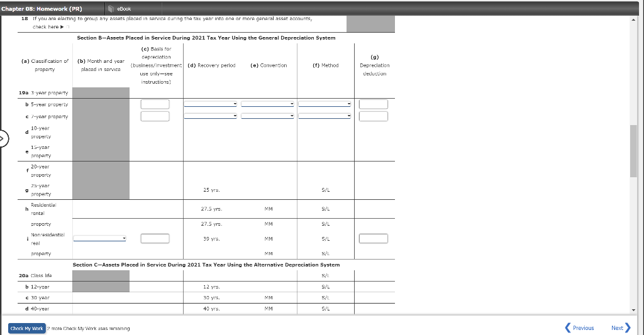This screenshot has width=644, height=335.
Task: Click the Section B heading text
Action: 206,38
